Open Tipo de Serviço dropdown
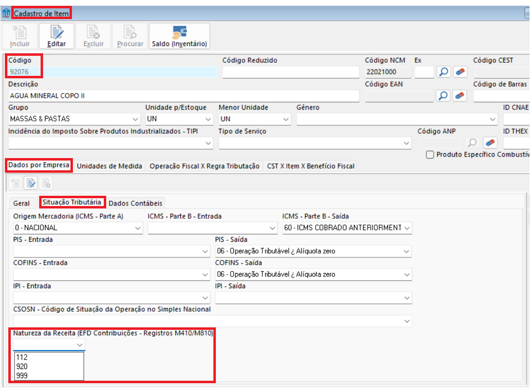This screenshot has width=532, height=392. [407, 143]
